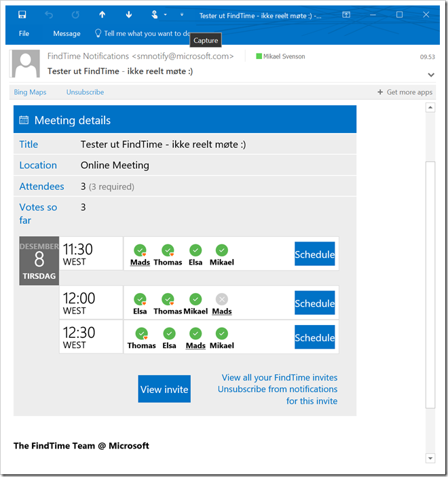This screenshot has height=477, width=448.
Task: Click Get more apps
Action: [405, 92]
